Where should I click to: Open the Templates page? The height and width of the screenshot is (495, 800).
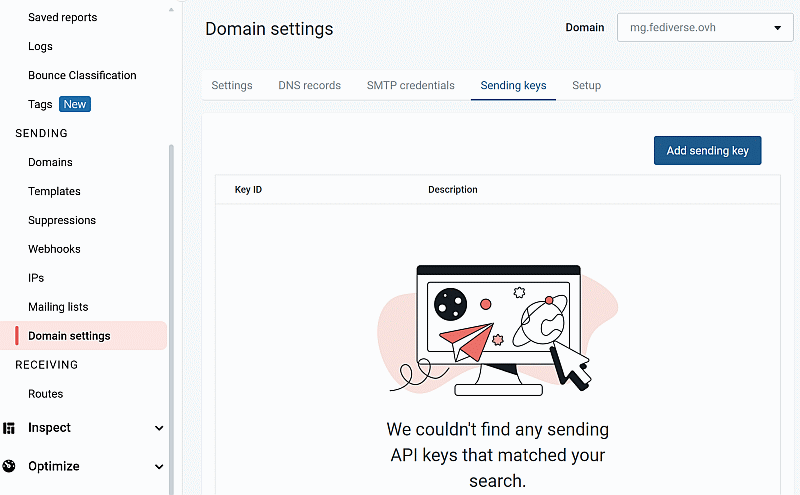(x=54, y=191)
